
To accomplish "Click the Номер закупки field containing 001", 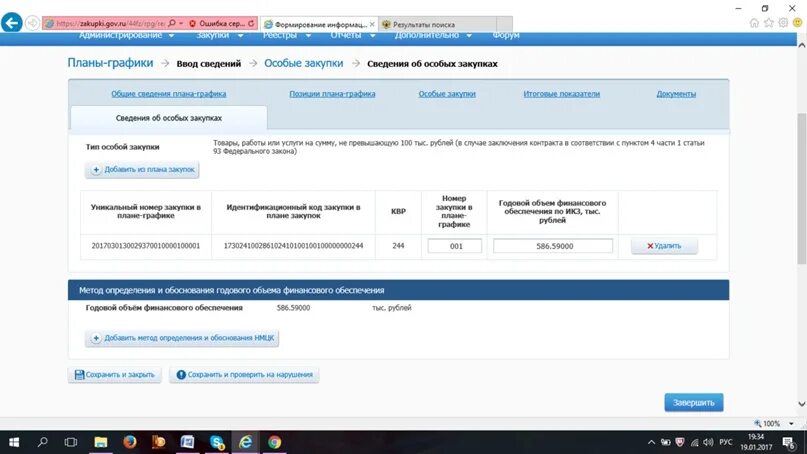I will click(454, 246).
